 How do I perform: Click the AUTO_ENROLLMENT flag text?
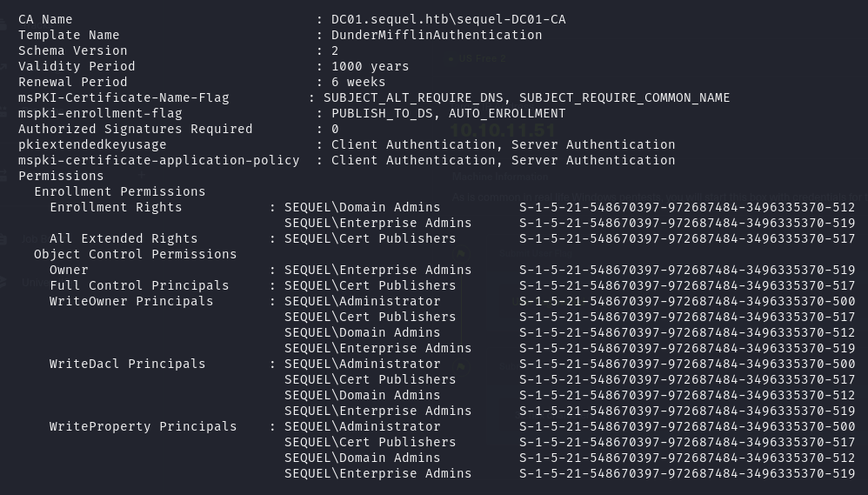(x=507, y=113)
